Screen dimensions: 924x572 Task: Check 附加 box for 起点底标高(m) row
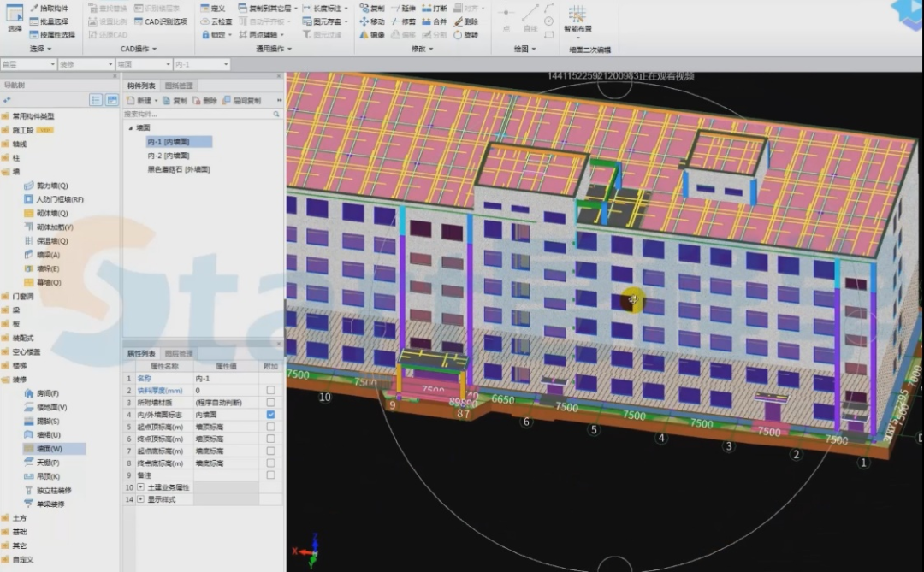pos(270,451)
